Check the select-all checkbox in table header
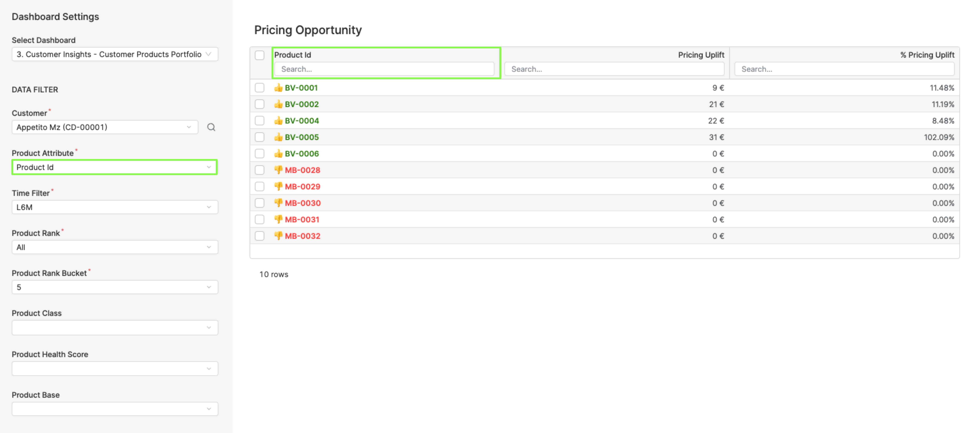The height and width of the screenshot is (433, 980). 260,55
